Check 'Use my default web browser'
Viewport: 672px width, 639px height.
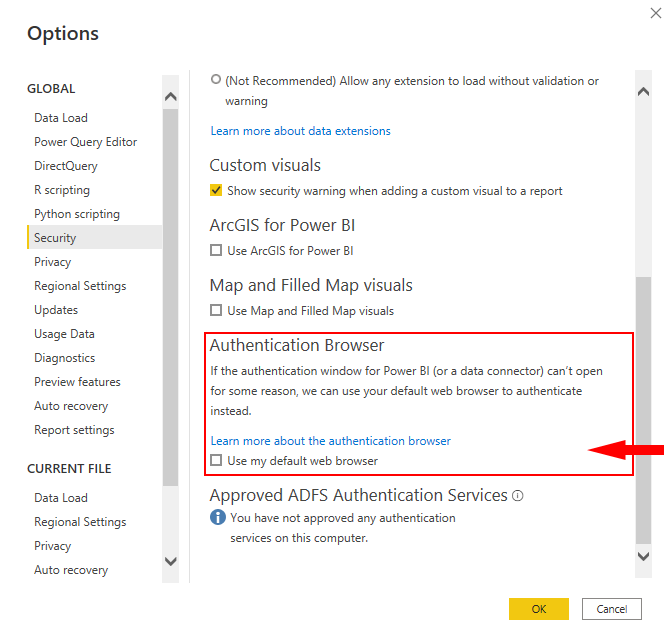(216, 460)
